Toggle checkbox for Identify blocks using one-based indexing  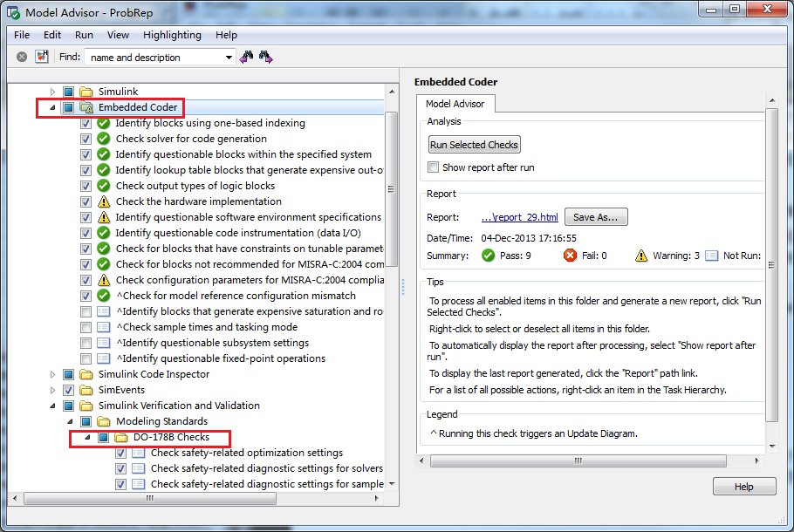click(x=86, y=123)
